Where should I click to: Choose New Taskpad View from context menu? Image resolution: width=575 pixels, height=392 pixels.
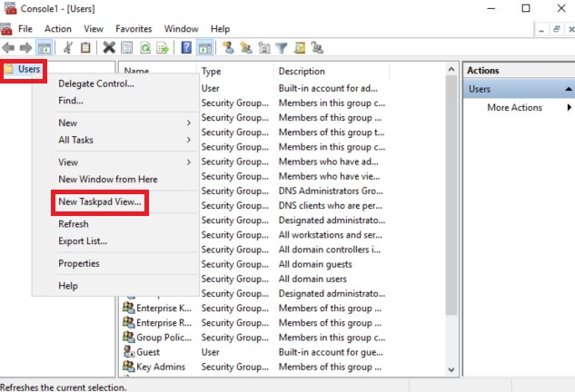(100, 201)
